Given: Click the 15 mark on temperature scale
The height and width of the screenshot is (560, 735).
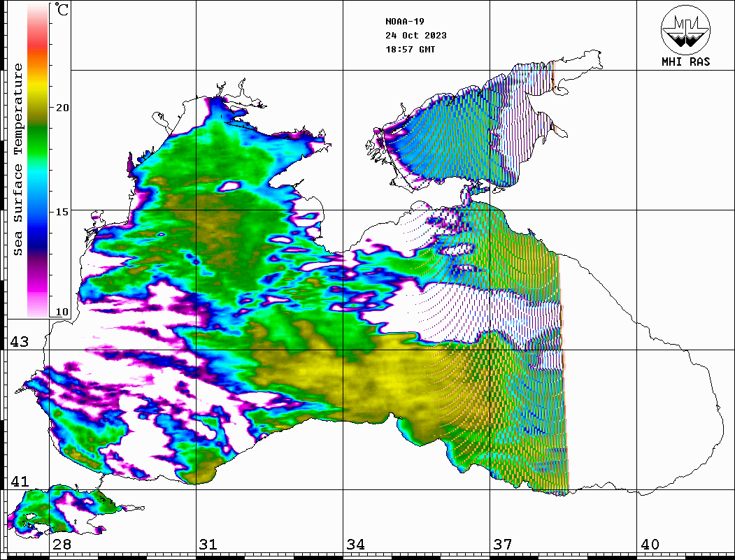Looking at the screenshot, I should point(62,212).
